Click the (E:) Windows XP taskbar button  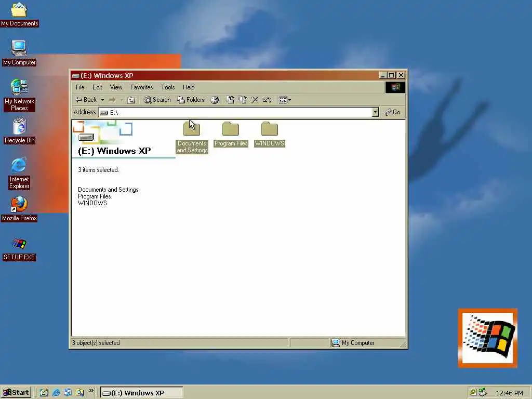pos(141,393)
